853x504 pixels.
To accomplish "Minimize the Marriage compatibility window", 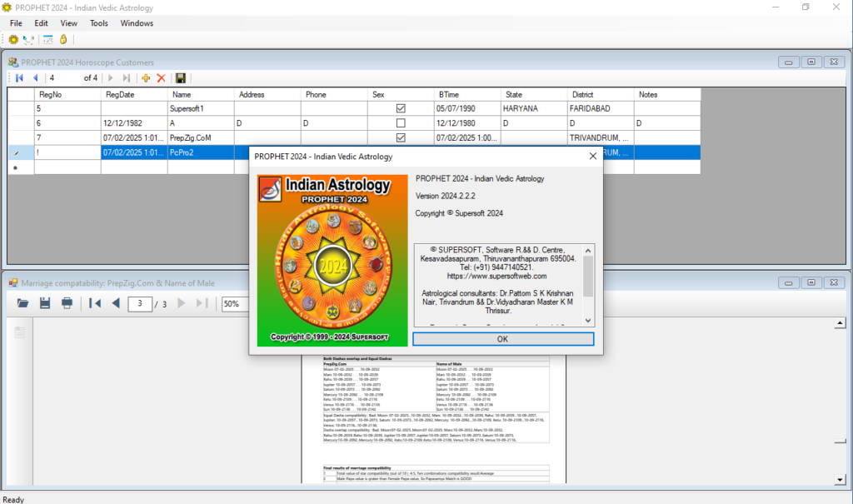I will point(788,282).
